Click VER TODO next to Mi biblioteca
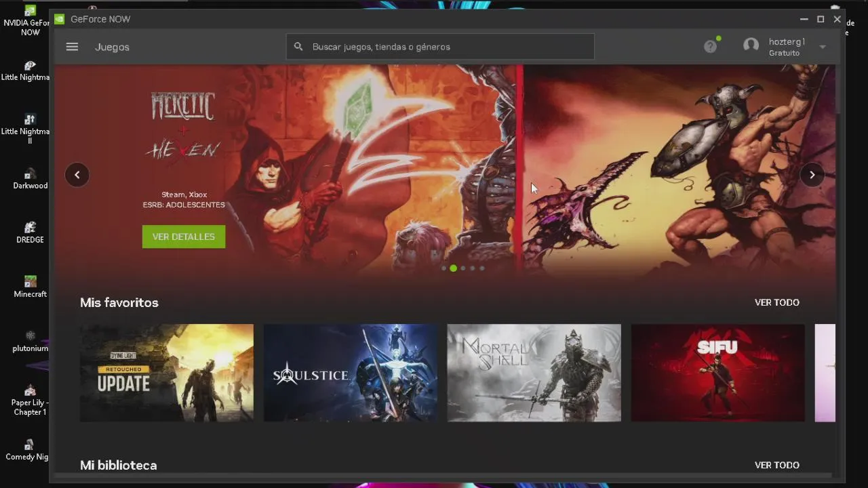This screenshot has height=488, width=868. (777, 465)
